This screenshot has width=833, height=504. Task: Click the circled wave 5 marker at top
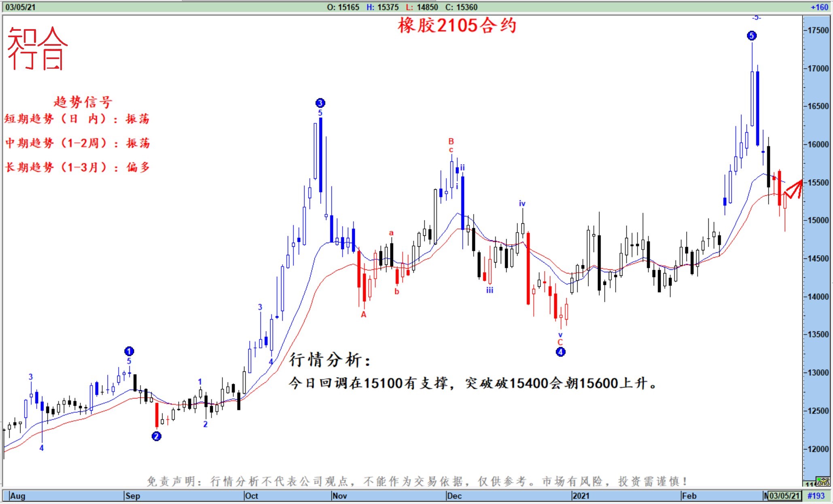(751, 36)
